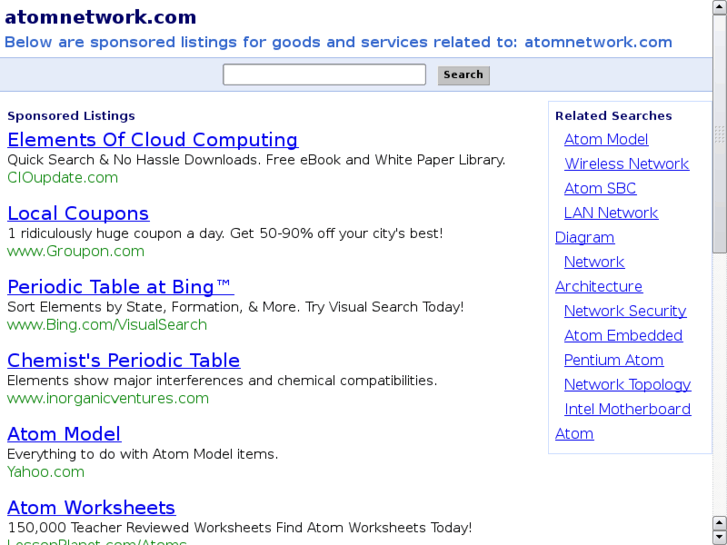Open Network Topology related search
727x545 pixels.
click(627, 385)
